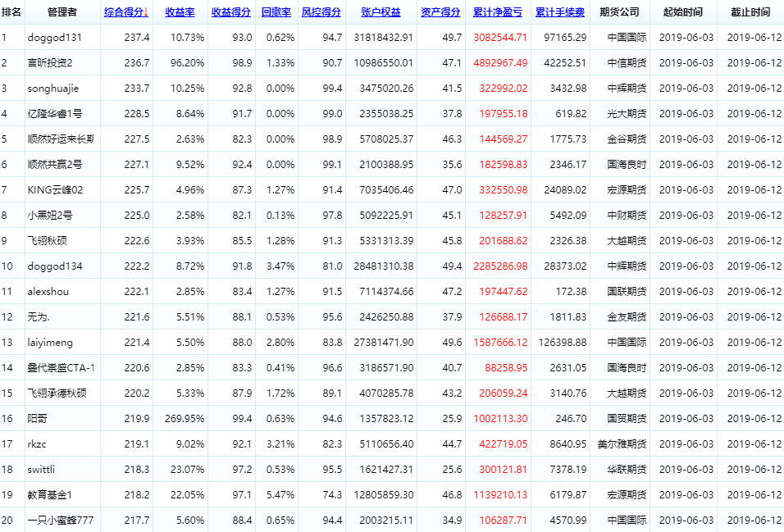Image resolution: width=784 pixels, height=532 pixels.
Task: Select manager 一只小蜜蜂777
Action: (61, 521)
